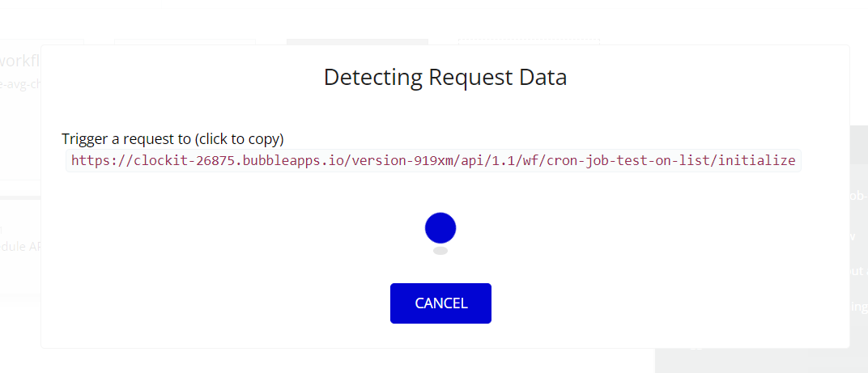Click the blue bouncing loading indicator
The width and height of the screenshot is (868, 373).
[x=440, y=227]
